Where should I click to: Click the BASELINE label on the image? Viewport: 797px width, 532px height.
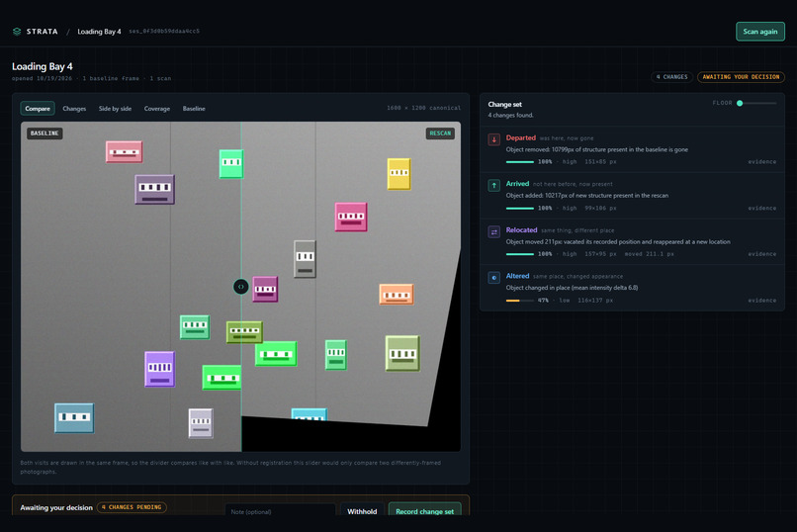pyautogui.click(x=44, y=133)
